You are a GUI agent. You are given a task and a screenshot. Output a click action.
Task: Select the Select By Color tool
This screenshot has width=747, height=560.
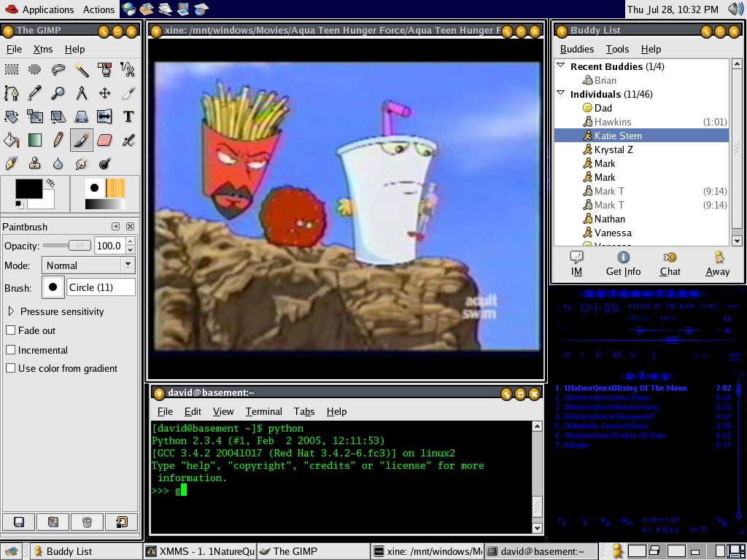click(x=105, y=69)
